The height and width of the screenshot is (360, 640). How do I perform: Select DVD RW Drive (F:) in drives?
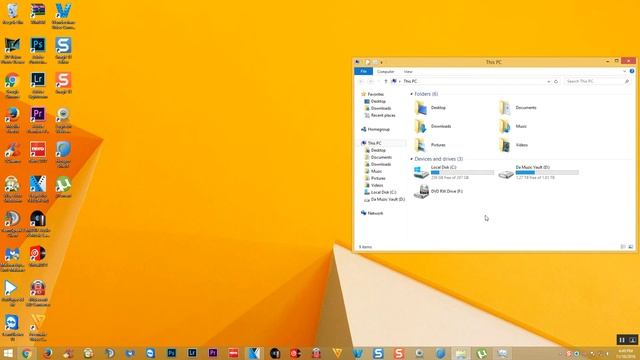pyautogui.click(x=438, y=191)
